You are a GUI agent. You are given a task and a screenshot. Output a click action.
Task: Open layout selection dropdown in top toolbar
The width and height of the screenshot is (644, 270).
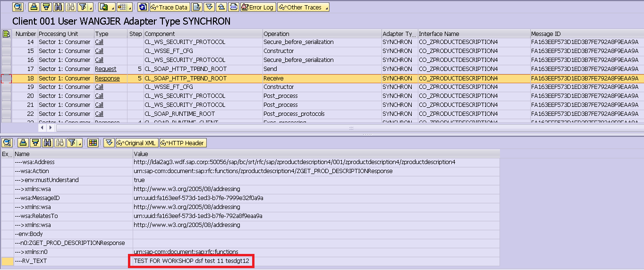(124, 7)
